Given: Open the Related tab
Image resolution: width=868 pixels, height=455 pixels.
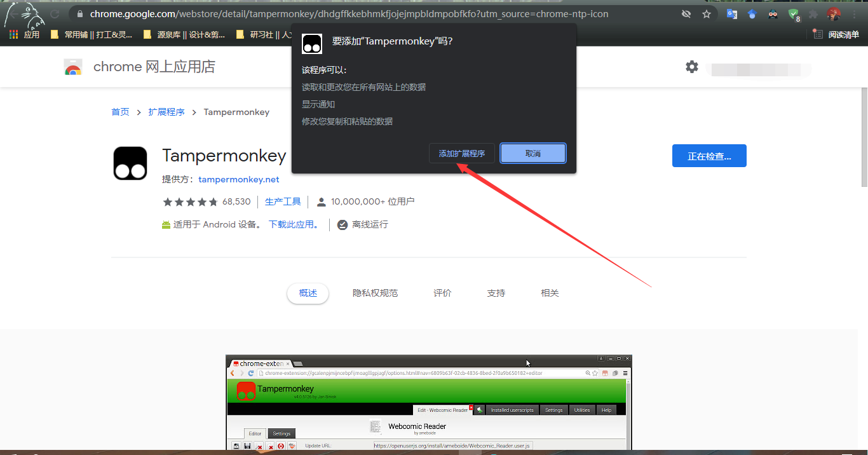Looking at the screenshot, I should [x=550, y=293].
